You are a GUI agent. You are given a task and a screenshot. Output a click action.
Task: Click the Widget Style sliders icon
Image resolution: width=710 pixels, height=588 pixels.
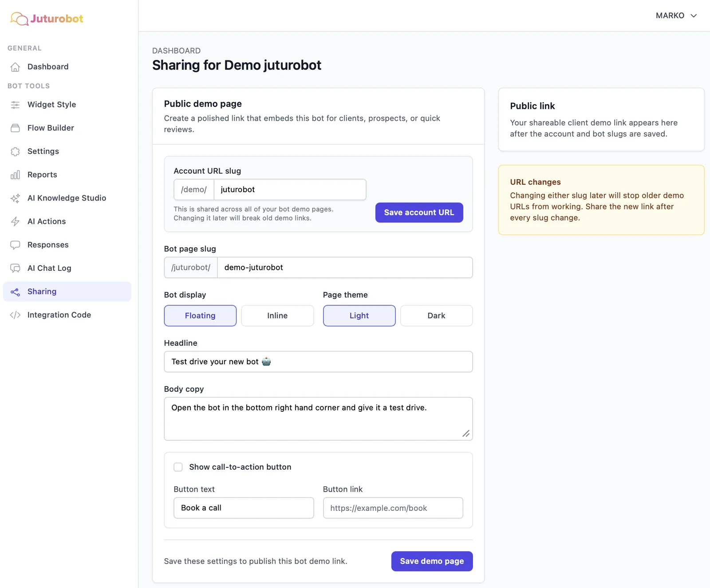(15, 105)
